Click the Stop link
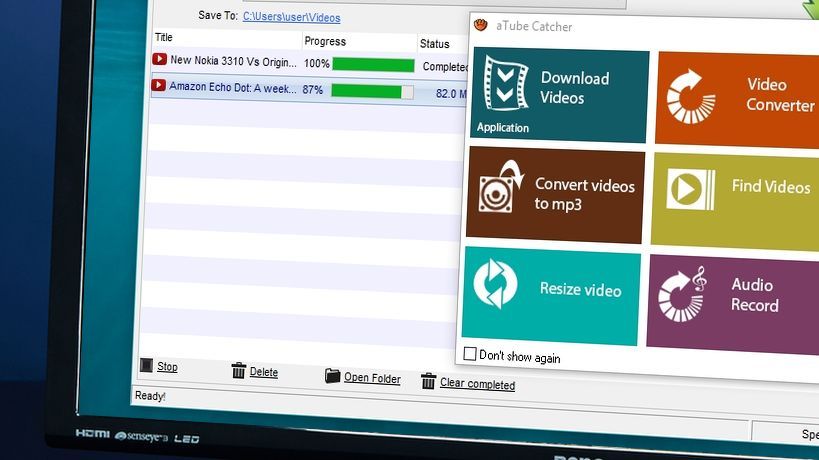Screen dimensions: 819x460 tap(167, 367)
